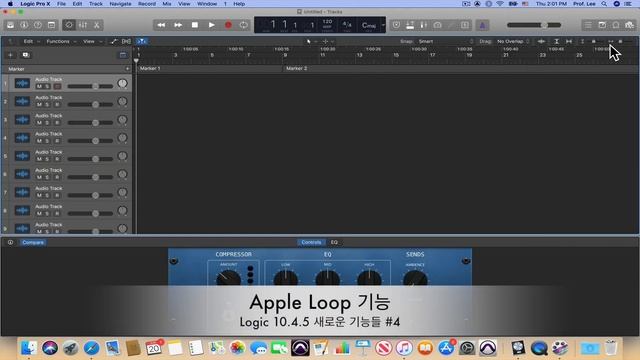Select Marker 1 in marker track
Image resolution: width=640 pixels, height=360 pixels.
[x=150, y=69]
